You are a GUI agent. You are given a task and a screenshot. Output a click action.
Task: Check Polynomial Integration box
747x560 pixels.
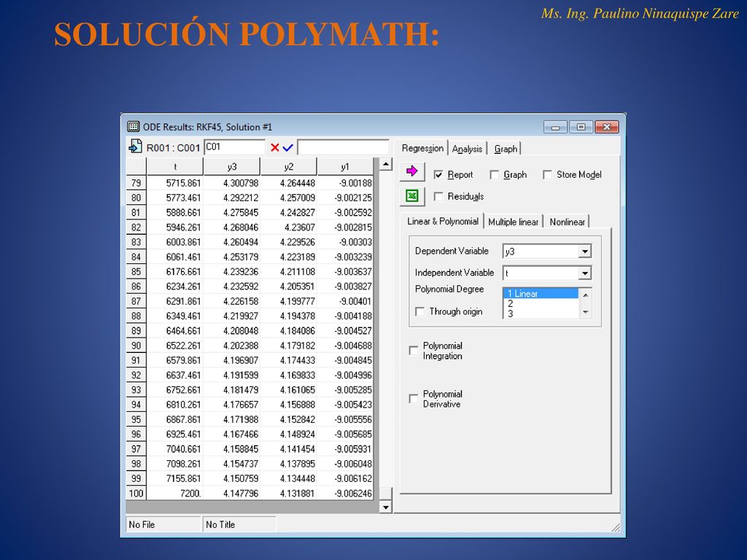coord(414,351)
